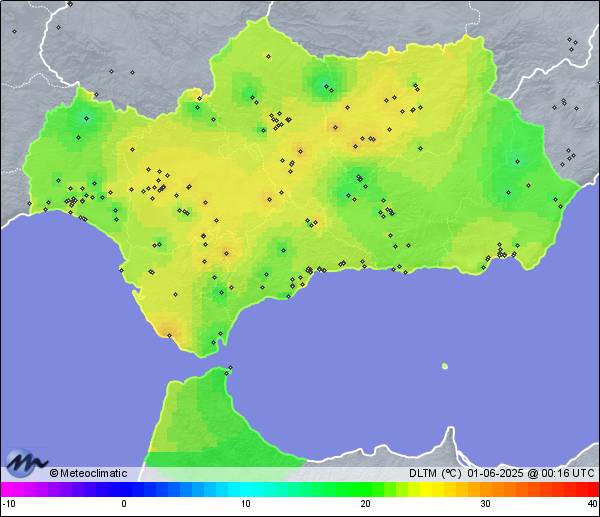Viewport: 600px width, 517px height.
Task: Click the 00:16 UTC time text
Action: pyautogui.click(x=567, y=473)
